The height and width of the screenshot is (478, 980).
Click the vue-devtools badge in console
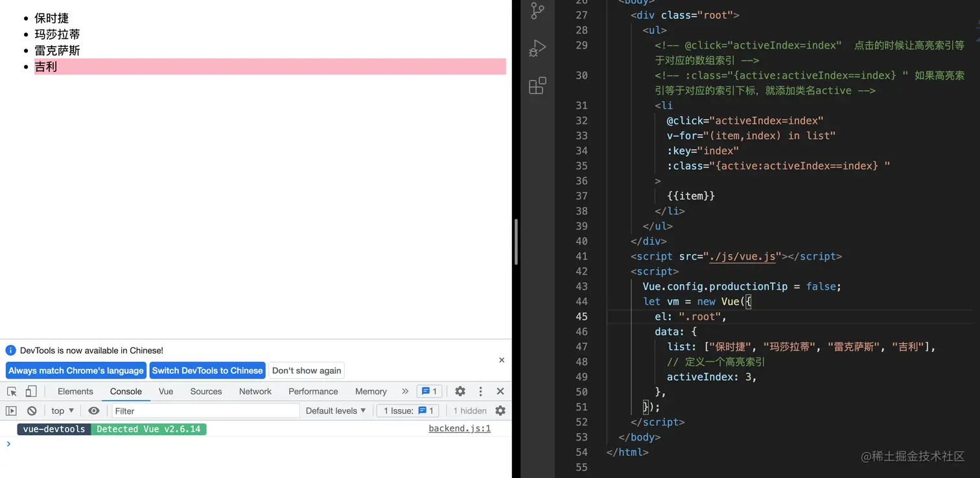point(54,429)
